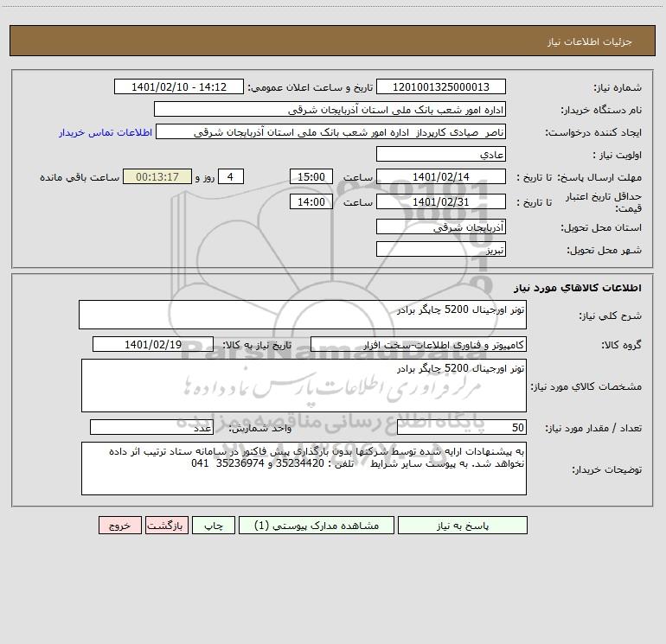Image resolution: width=666 pixels, height=644 pixels.
Task: Click the ساعت باقی مانده label
Action: (80, 177)
